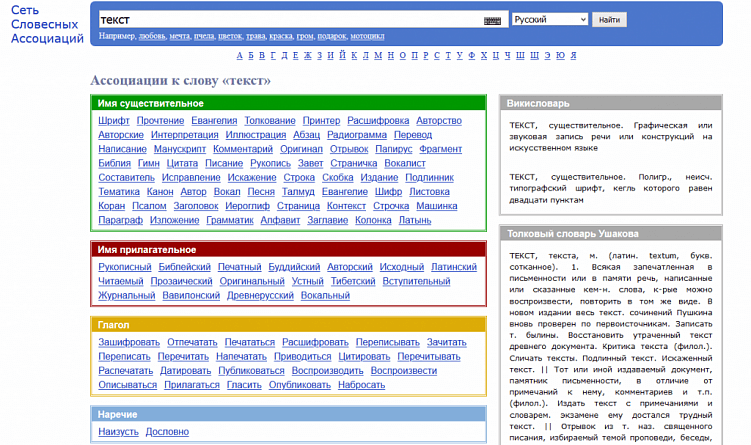Open the adjective Журнальный
The height and width of the screenshot is (445, 751).
point(126,296)
